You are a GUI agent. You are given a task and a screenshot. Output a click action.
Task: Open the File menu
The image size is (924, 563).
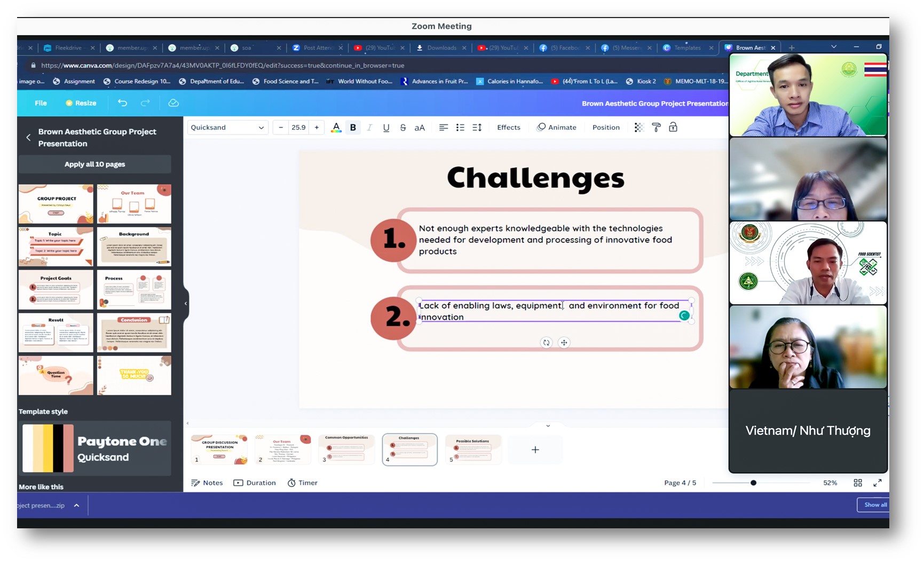click(x=41, y=103)
